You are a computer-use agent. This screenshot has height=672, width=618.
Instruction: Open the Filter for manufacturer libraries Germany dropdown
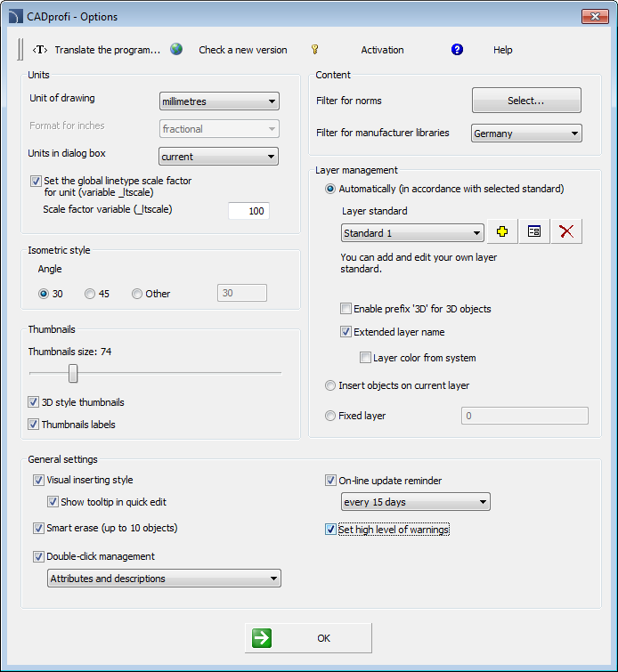[526, 134]
